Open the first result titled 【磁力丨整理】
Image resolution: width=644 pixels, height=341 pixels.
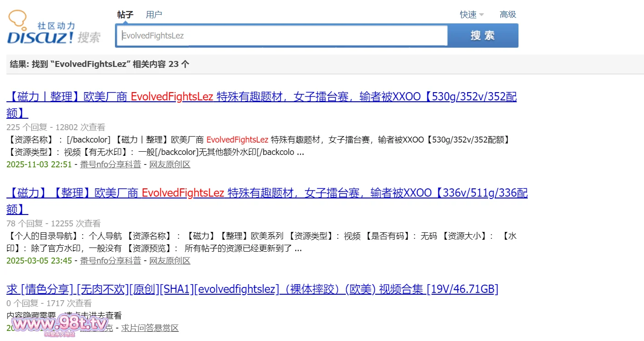point(261,97)
